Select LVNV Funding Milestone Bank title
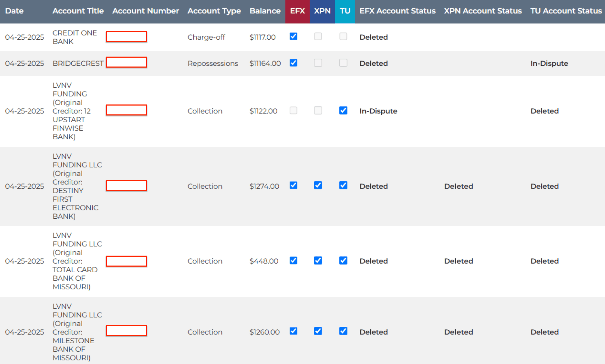 [77, 332]
